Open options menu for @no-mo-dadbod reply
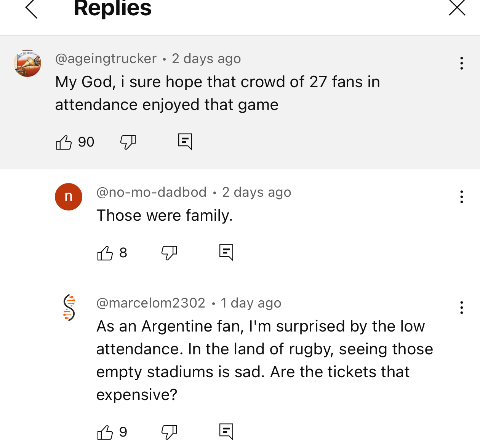This screenshot has height=448, width=480. click(461, 197)
